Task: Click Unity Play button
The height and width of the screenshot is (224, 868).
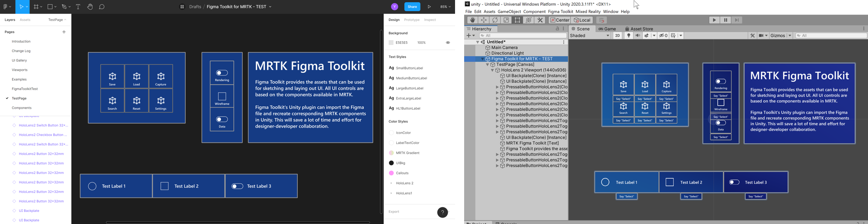Action: (x=714, y=20)
